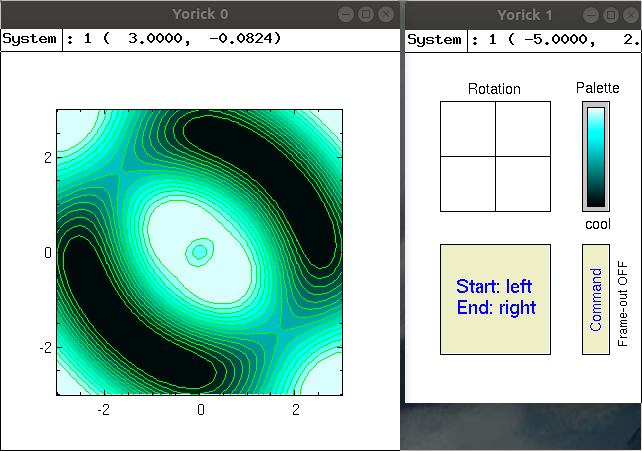Screen dimensions: 642x451
Task: Maximize the Yorick 0 window
Action: [366, 14]
